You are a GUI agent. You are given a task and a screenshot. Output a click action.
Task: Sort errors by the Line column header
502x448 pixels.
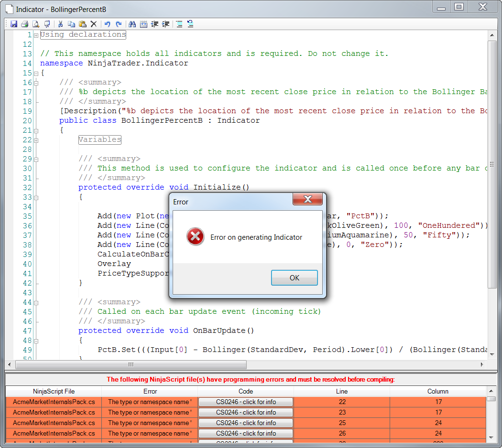click(x=342, y=391)
